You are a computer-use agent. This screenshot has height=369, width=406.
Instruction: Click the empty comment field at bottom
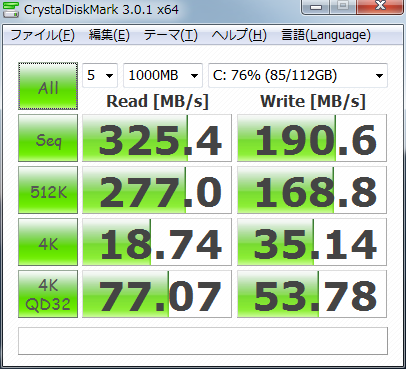click(x=203, y=341)
